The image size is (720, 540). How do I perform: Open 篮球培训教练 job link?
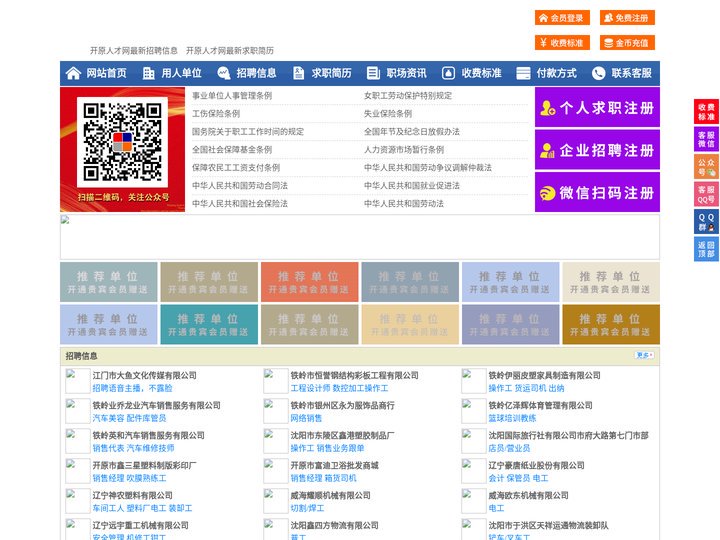(x=512, y=418)
